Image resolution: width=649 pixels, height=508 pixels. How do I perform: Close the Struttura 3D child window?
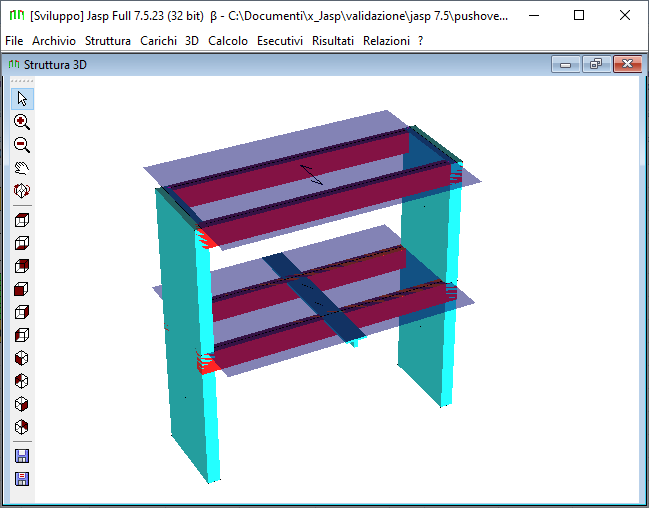tap(627, 65)
